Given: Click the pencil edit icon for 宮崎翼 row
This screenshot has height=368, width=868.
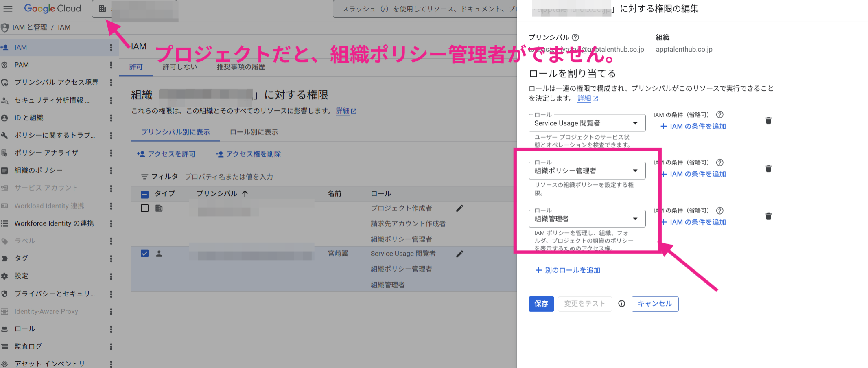Looking at the screenshot, I should pos(460,254).
